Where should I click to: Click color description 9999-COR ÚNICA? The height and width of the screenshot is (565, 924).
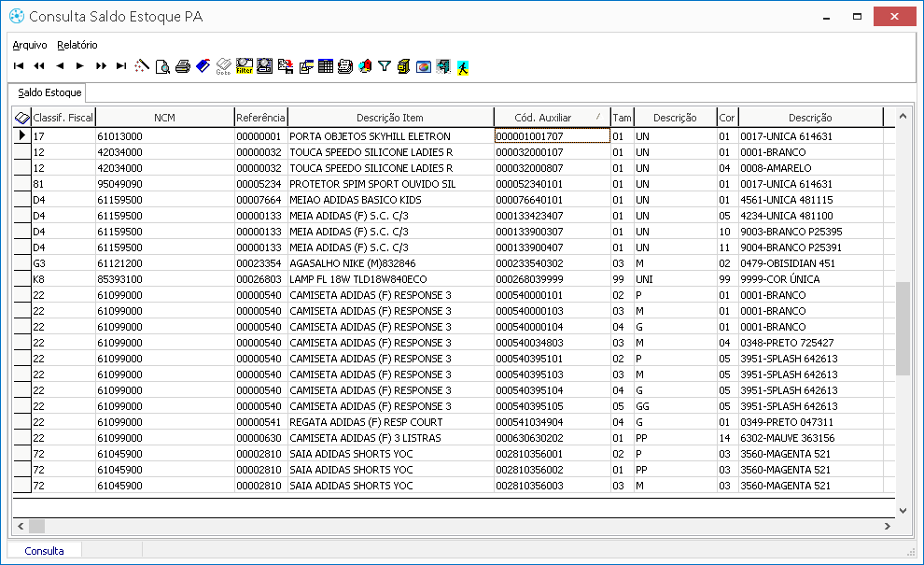(x=811, y=279)
